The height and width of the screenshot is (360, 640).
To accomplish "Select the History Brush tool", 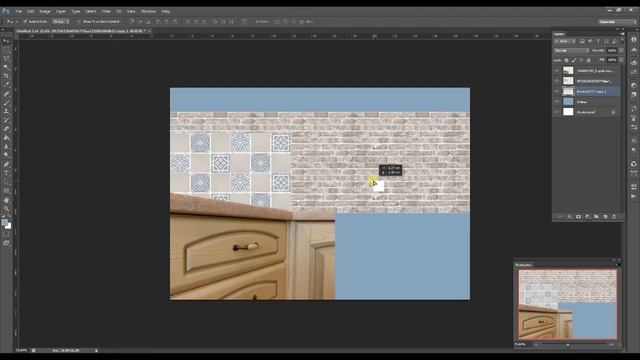I will point(6,120).
